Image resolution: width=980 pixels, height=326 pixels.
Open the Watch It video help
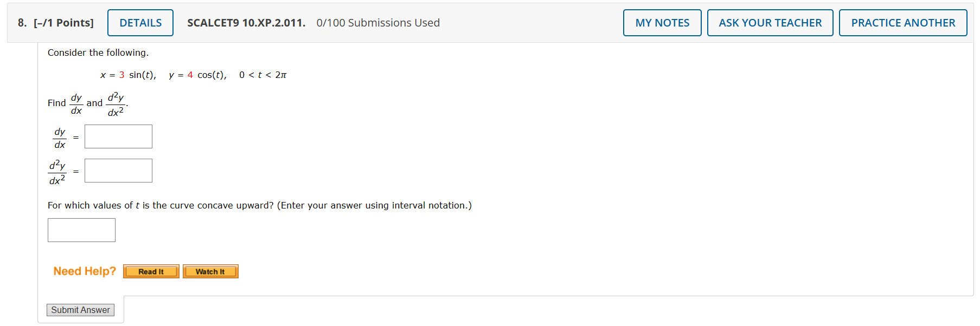[210, 271]
